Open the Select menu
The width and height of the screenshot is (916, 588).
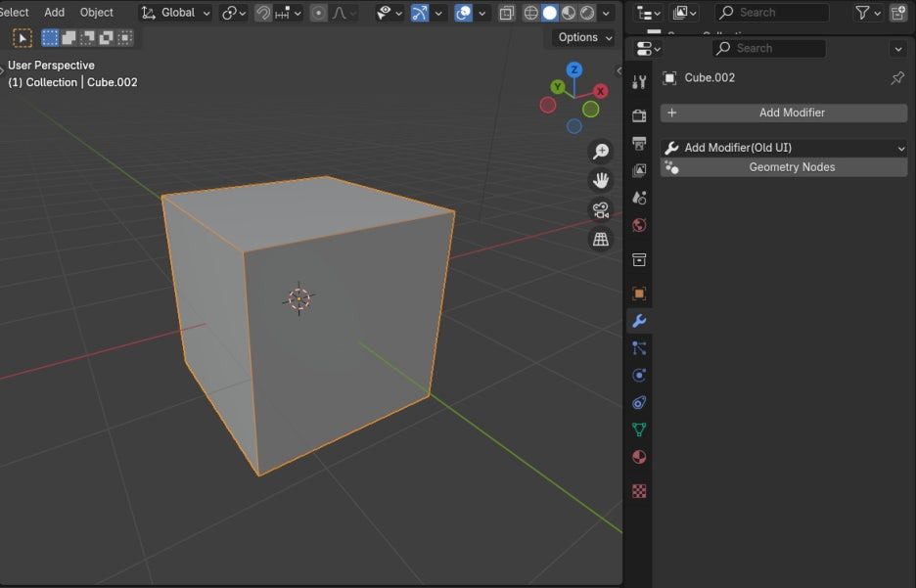click(14, 13)
